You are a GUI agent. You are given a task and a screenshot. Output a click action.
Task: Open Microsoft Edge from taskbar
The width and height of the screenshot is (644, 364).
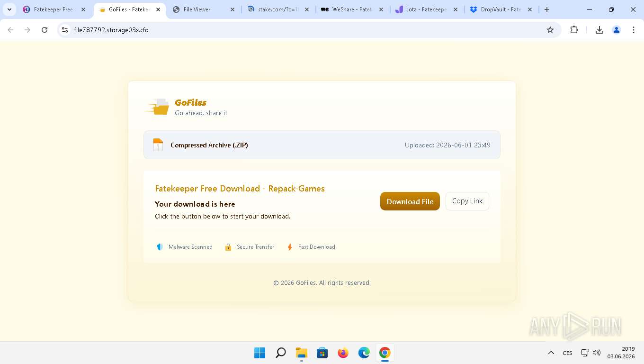point(364,353)
